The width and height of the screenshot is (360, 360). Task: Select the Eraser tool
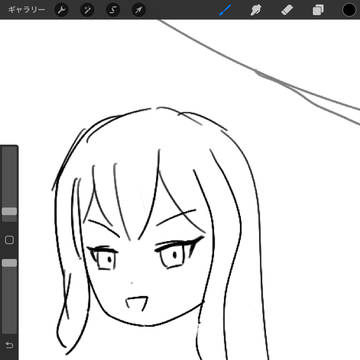[287, 10]
